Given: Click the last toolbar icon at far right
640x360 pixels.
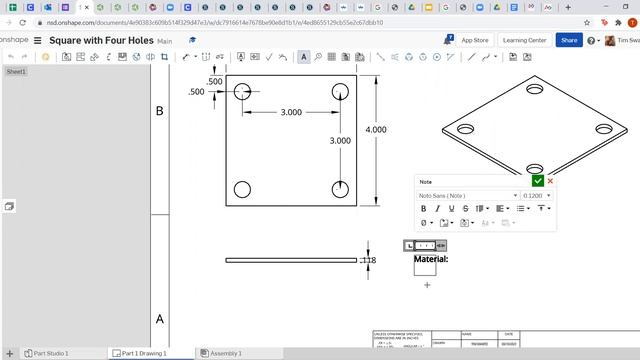Looking at the screenshot, I should pos(527,57).
